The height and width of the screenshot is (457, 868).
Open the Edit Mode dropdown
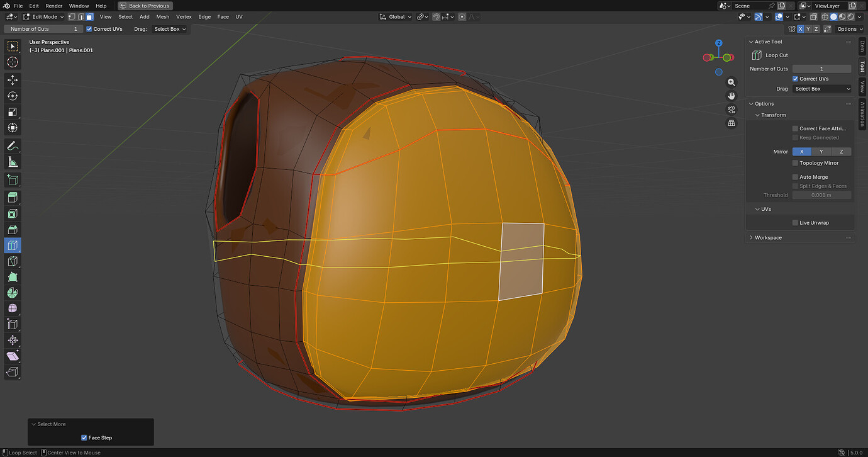(x=44, y=17)
